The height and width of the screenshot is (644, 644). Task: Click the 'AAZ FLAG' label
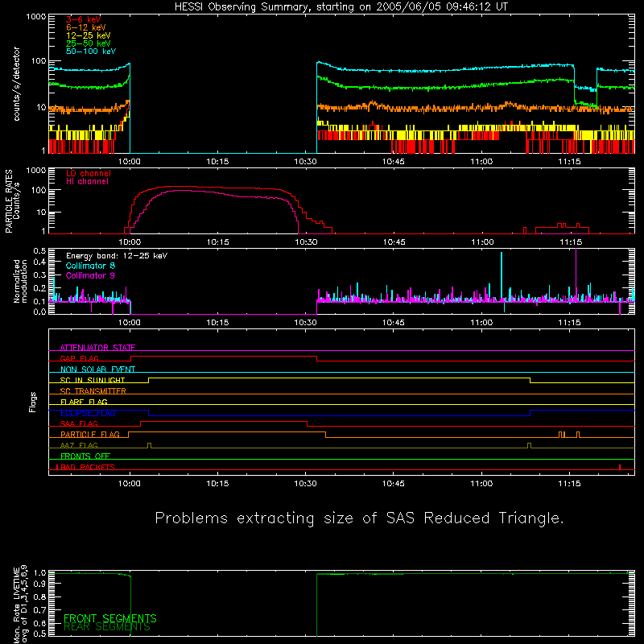click(x=79, y=445)
